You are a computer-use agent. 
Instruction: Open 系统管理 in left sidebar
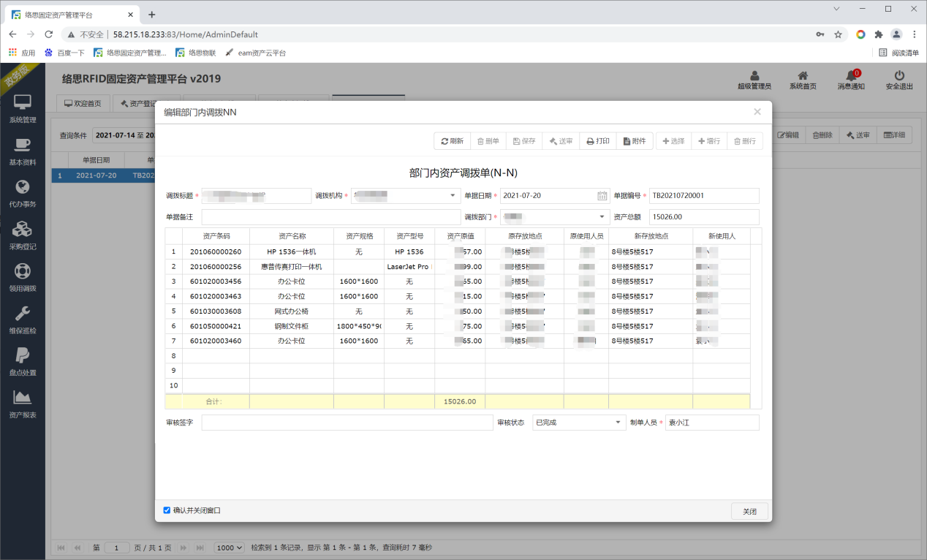[x=23, y=108]
